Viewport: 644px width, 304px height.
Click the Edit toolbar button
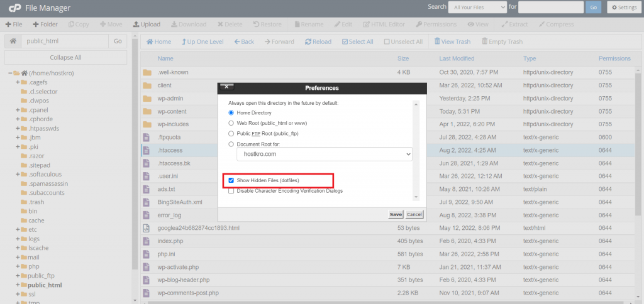(343, 24)
